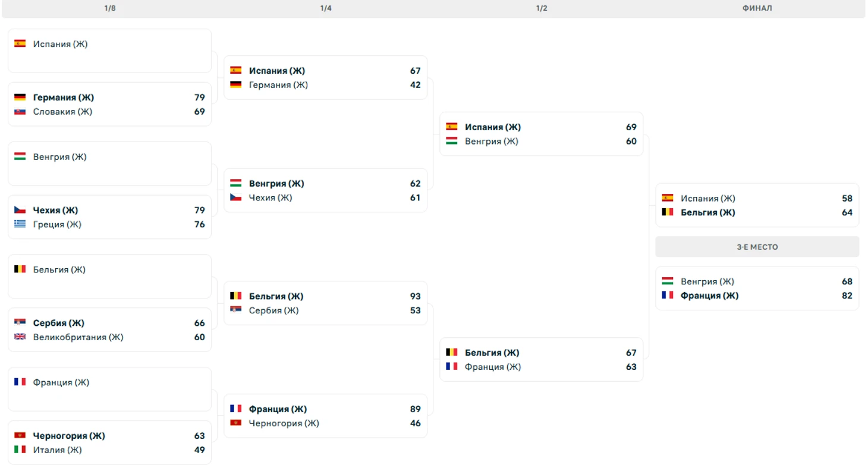Viewport: 868px width, 468px height.
Task: Click the Montenegro flag in the quarterfinal match
Action: coord(236,423)
